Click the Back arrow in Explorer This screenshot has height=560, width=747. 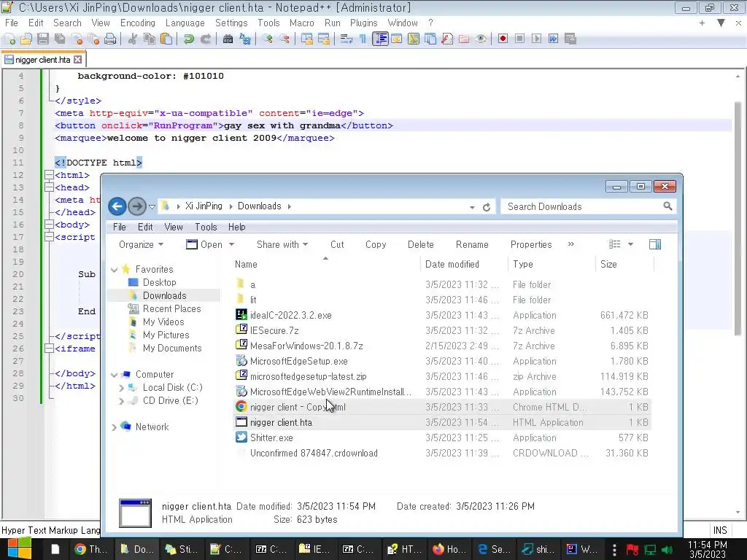pyautogui.click(x=117, y=206)
